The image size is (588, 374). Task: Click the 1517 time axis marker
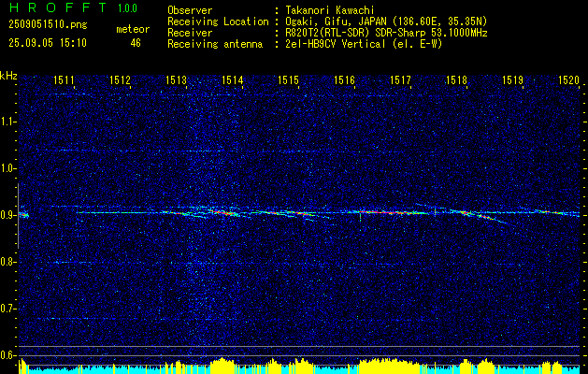(400, 79)
